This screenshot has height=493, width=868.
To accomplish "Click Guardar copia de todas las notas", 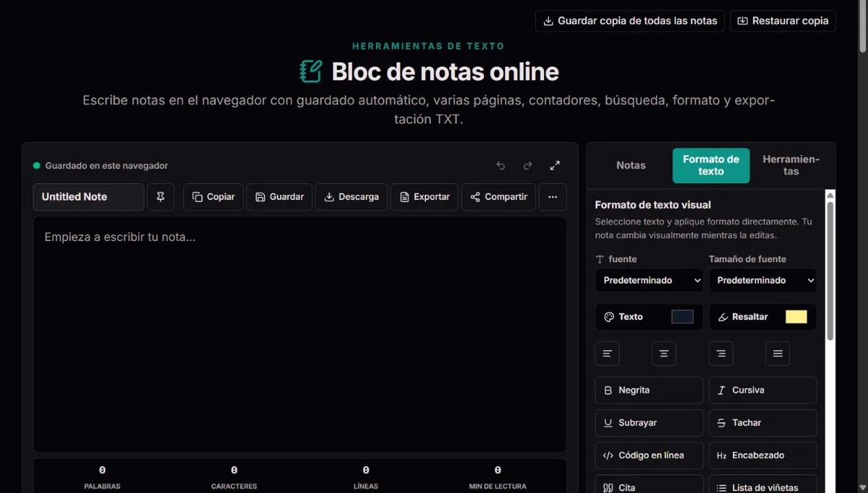I will point(630,21).
